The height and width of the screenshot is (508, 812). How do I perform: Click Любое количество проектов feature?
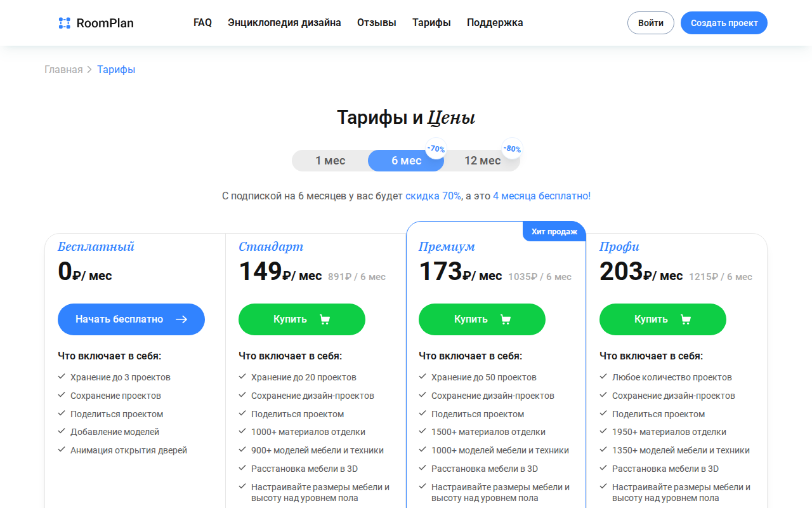pyautogui.click(x=672, y=377)
